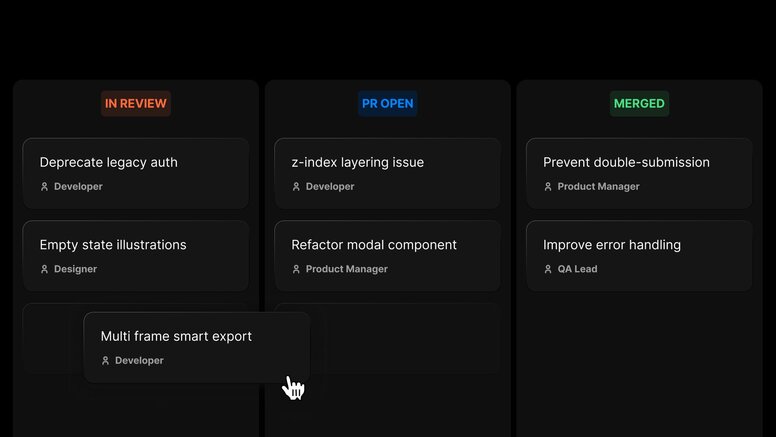Open the Prevent double-submission card title
The width and height of the screenshot is (776, 437).
click(x=626, y=162)
